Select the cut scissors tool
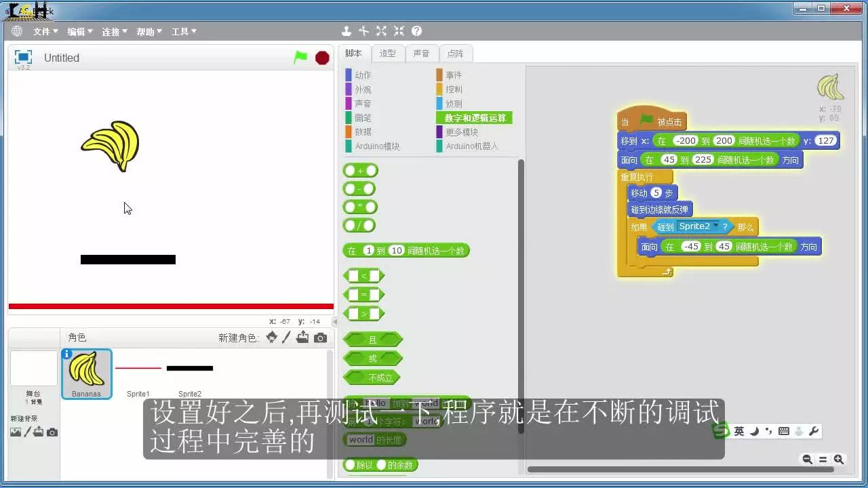868x488 pixels. click(x=364, y=31)
